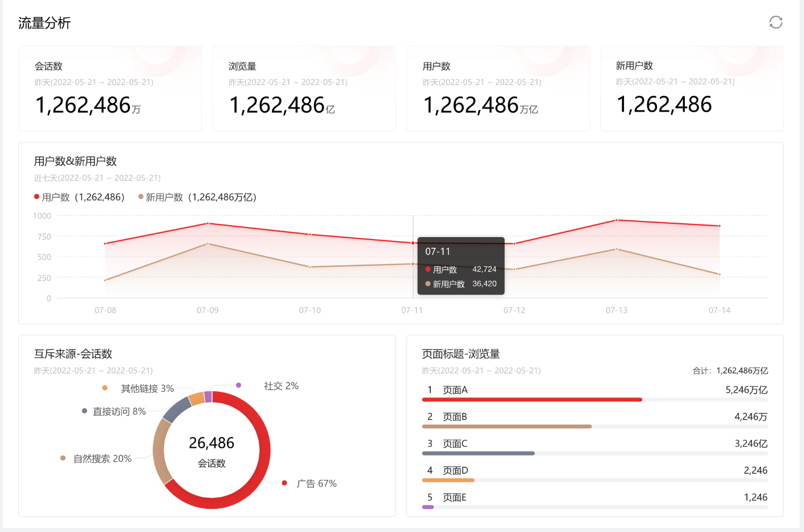Click the 互斥来源-会话数 panel title

74,354
